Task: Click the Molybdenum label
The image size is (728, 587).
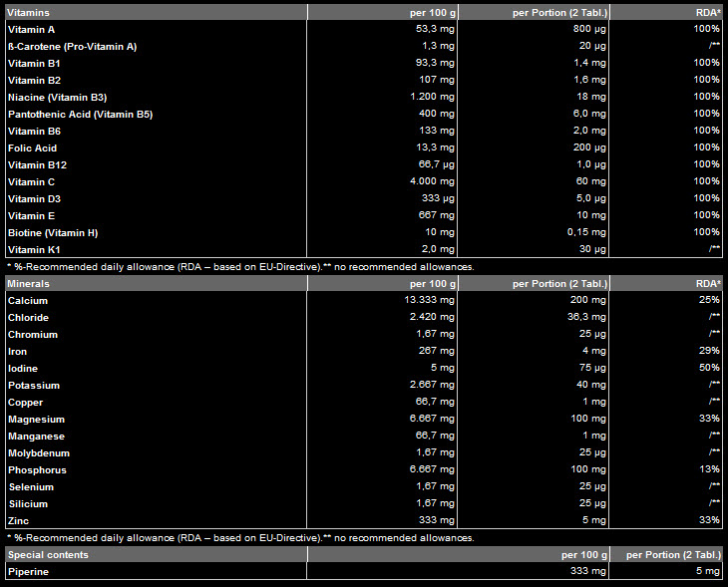Action: [39, 453]
